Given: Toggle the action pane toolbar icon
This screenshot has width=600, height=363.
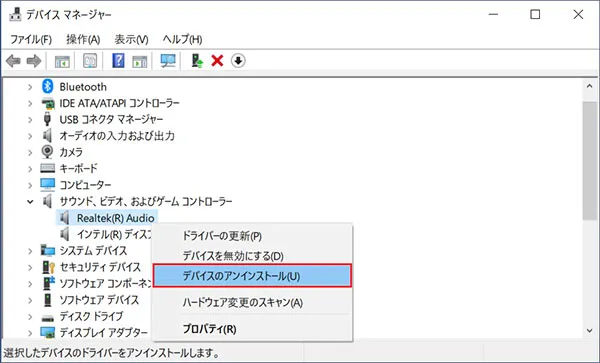Looking at the screenshot, I should [x=140, y=61].
